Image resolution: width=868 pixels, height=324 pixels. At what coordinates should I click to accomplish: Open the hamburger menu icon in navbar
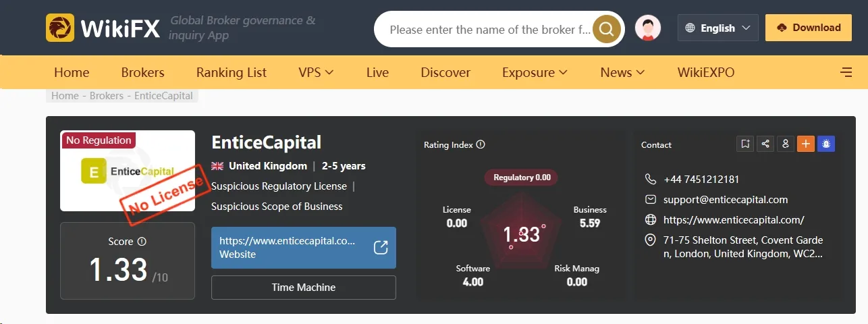(x=846, y=72)
